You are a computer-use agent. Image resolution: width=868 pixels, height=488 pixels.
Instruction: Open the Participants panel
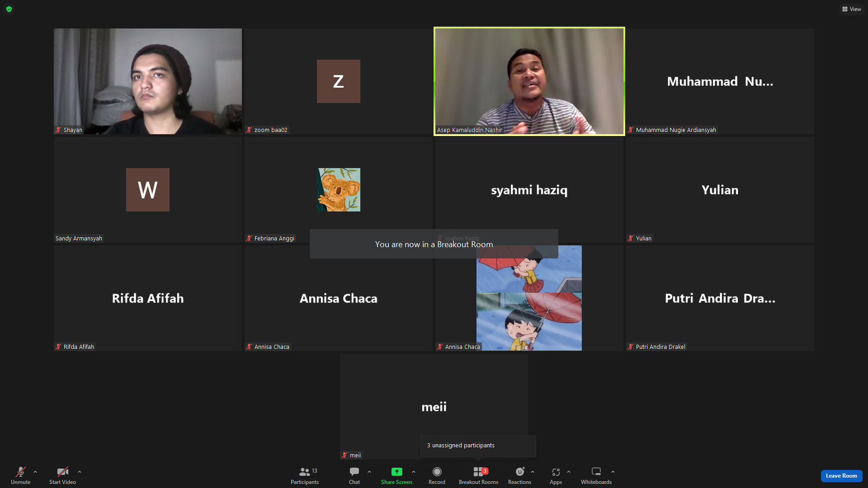[305, 475]
